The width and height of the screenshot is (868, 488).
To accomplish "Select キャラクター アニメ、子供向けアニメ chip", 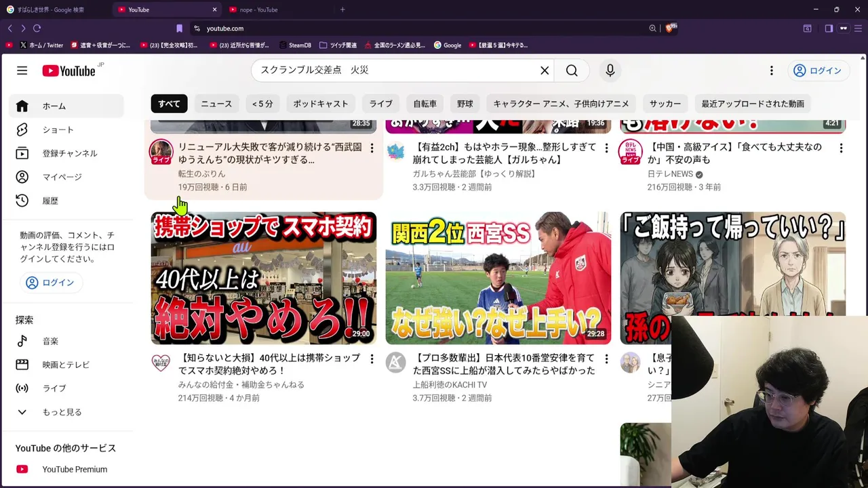I will click(x=561, y=104).
